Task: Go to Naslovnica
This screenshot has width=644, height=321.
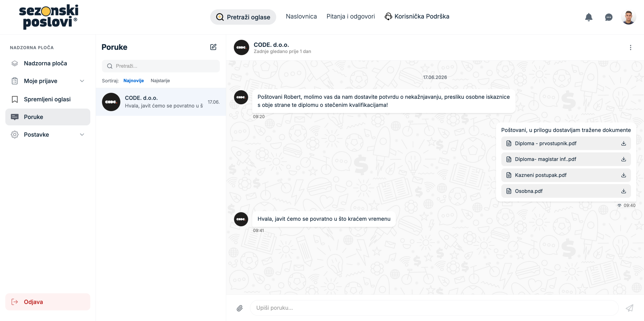Action: 301,16
